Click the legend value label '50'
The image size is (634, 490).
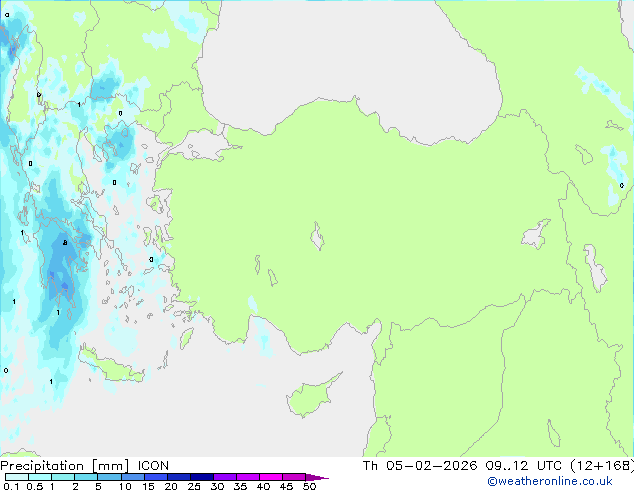(x=309, y=486)
